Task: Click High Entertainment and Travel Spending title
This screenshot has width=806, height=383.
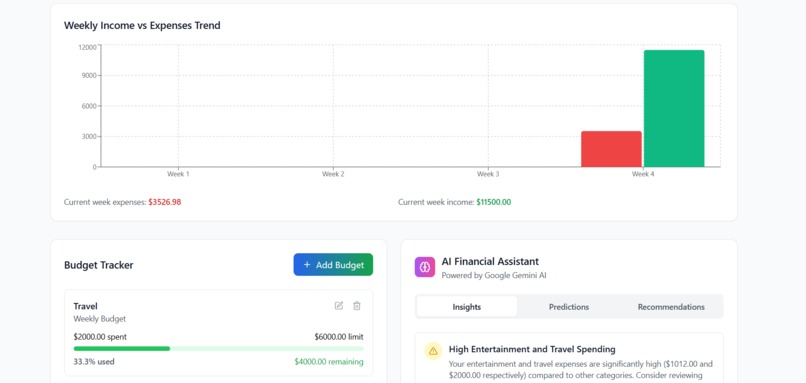Action: click(x=532, y=350)
